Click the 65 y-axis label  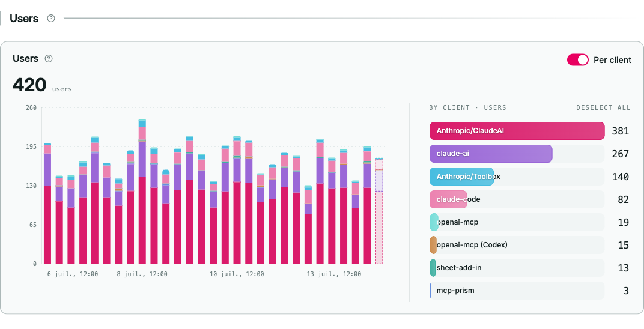tap(33, 225)
